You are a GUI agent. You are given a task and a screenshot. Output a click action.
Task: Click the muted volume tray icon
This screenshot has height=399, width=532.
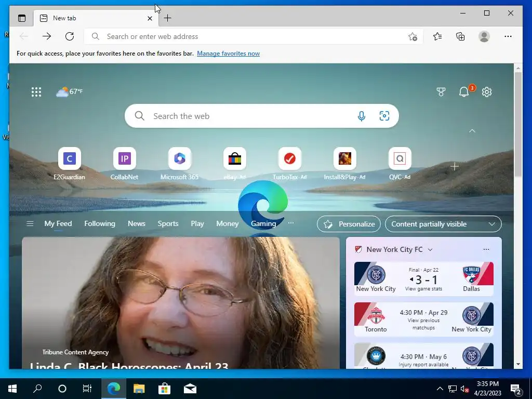click(464, 389)
